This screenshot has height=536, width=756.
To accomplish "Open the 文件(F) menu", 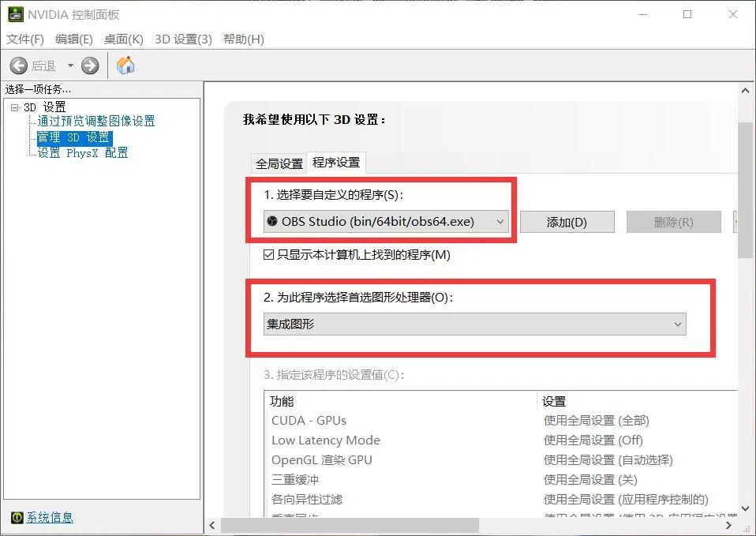I will (25, 39).
